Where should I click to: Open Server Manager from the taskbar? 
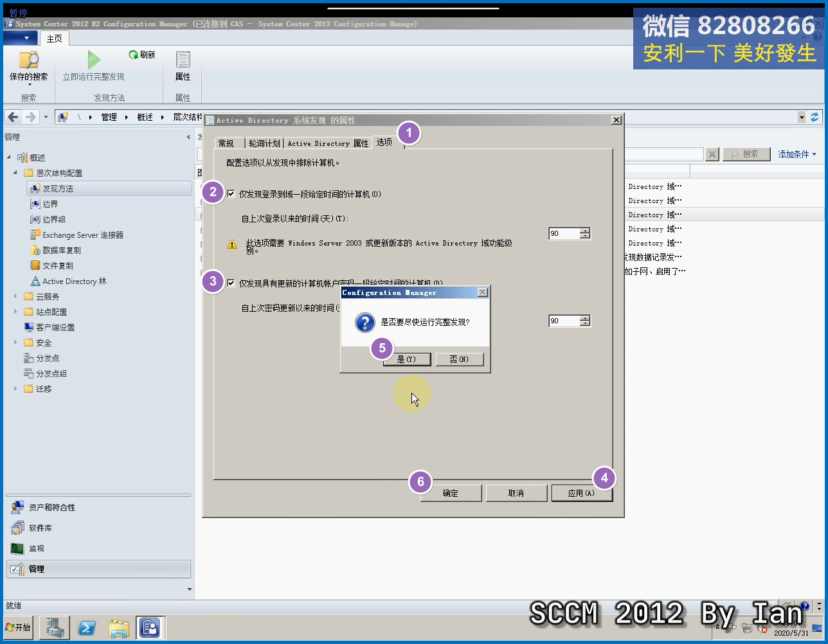55,627
